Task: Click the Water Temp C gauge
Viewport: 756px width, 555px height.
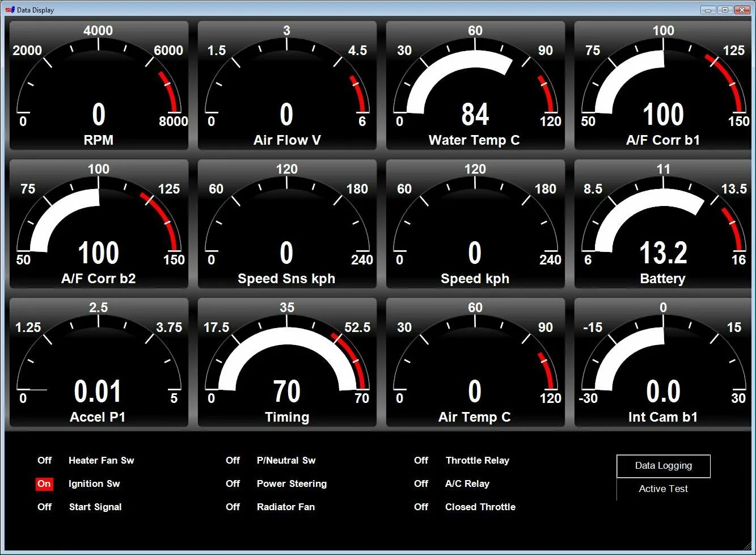Action: click(475, 86)
